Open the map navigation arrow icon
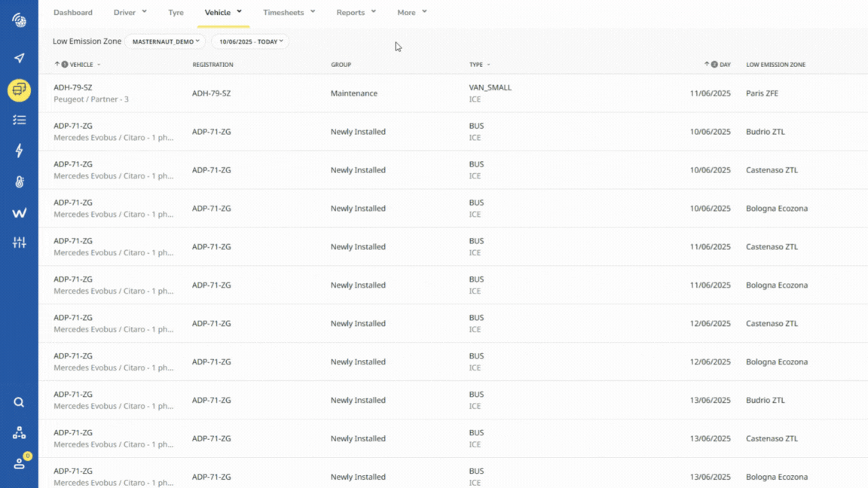The image size is (868, 488). [x=19, y=59]
